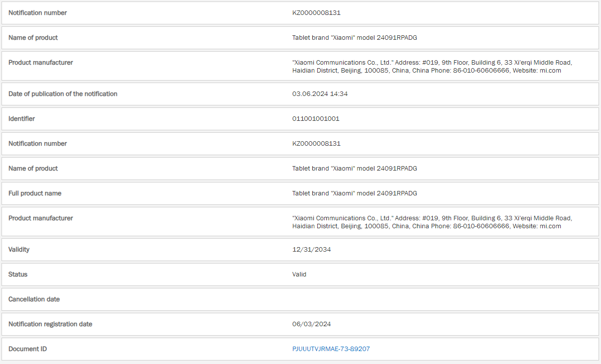Click the Document ID label
Viewport: 601px width, 364px height.
pyautogui.click(x=28, y=349)
